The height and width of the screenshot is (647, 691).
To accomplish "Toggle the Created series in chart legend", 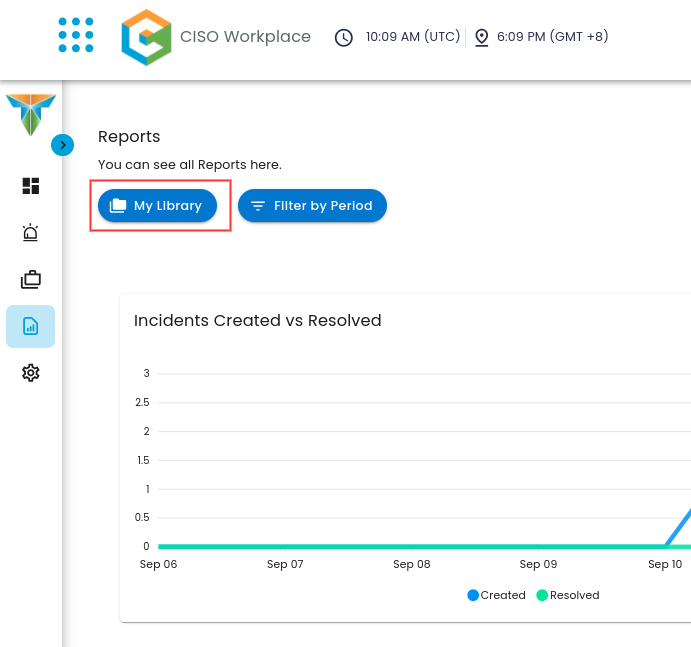I will coord(497,595).
